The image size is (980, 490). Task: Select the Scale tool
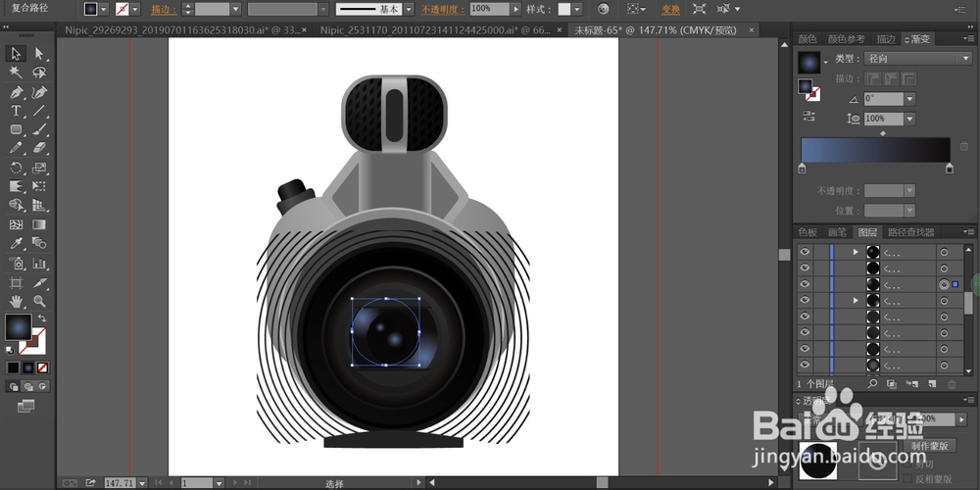tap(39, 168)
